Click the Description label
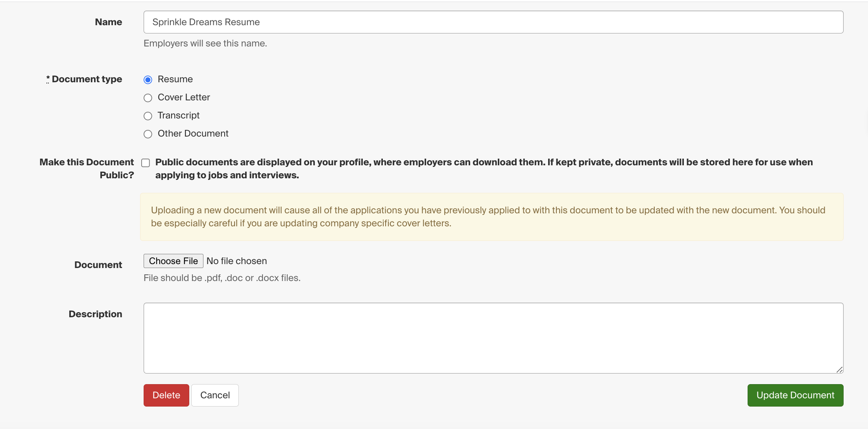This screenshot has height=429, width=868. click(x=96, y=314)
